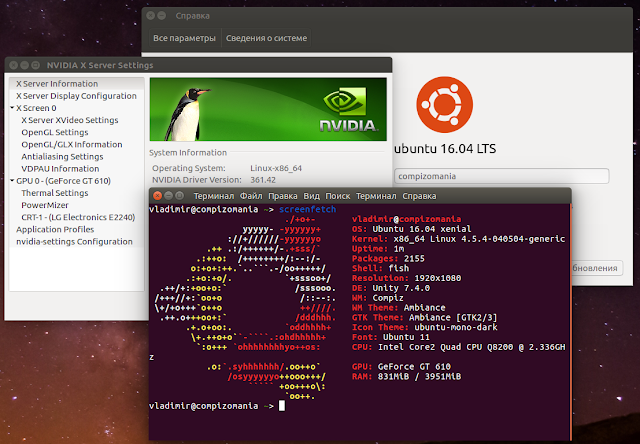Click the Resolution: 1920x1080 line in terminal
640x444 pixels.
(x=407, y=278)
